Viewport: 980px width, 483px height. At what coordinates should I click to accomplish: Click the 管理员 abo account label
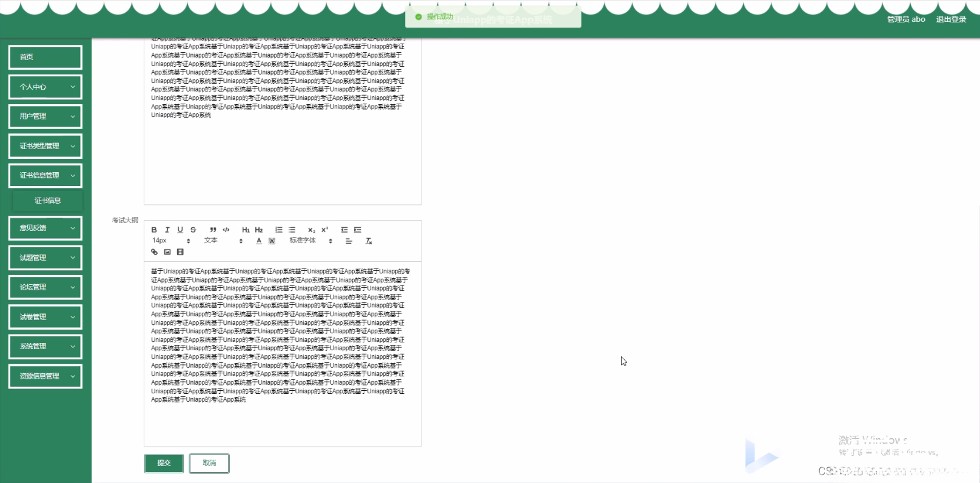(x=906, y=19)
